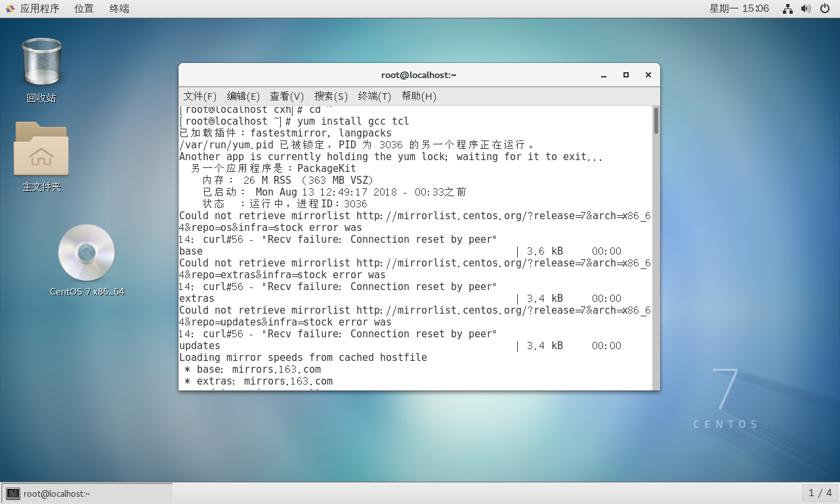The width and height of the screenshot is (840, 504).
Task: Maximize the terminal window
Action: tap(626, 75)
